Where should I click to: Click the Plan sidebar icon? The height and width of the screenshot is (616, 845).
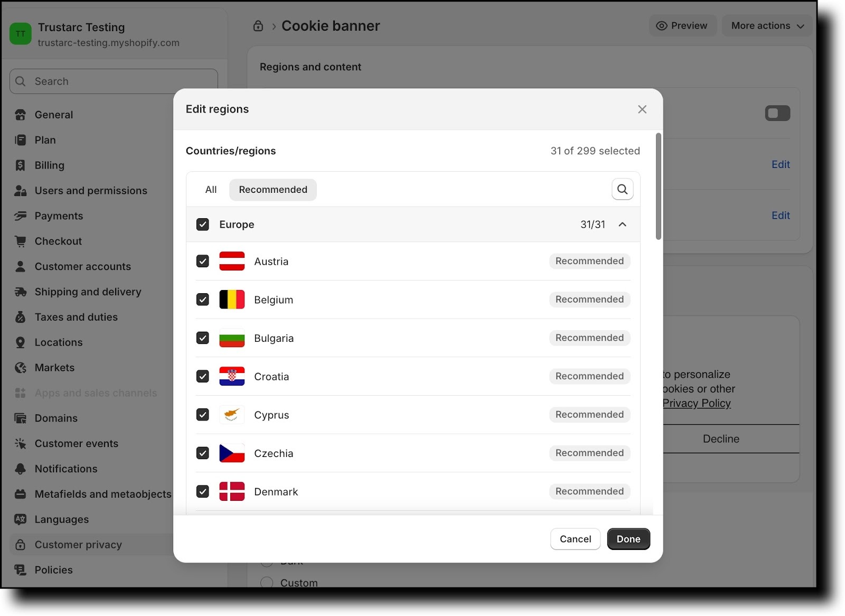21,140
